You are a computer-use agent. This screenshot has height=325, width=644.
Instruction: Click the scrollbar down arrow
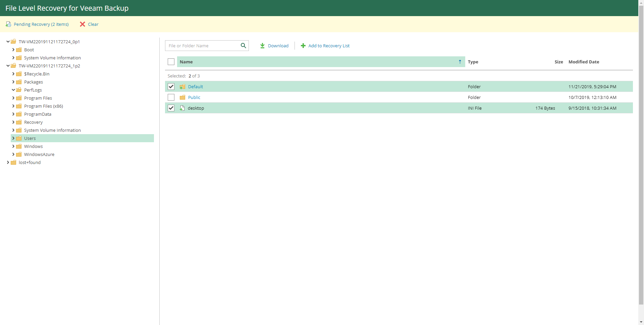coord(641,322)
